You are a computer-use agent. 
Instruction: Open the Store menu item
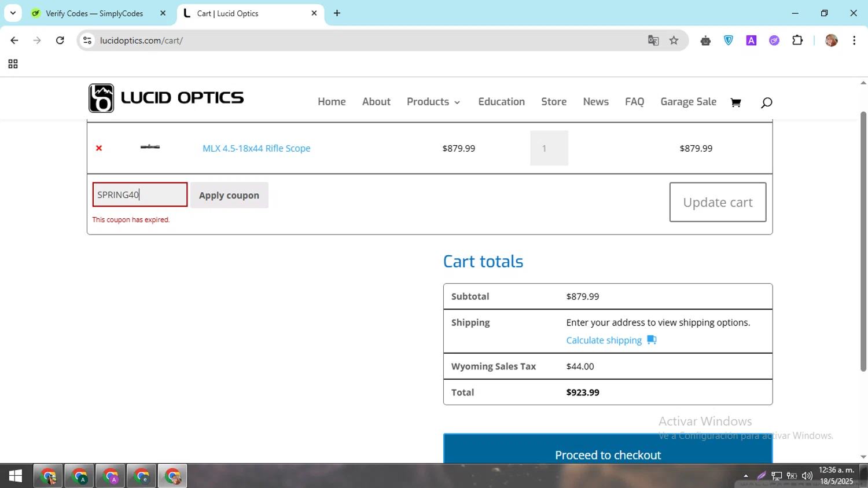(554, 102)
